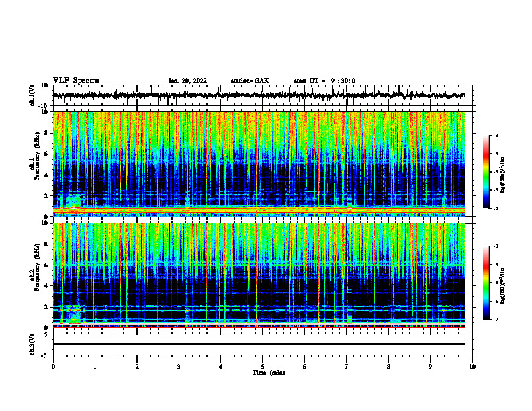
Task: Click the thick black ch.3 signal line
Action: (259, 344)
